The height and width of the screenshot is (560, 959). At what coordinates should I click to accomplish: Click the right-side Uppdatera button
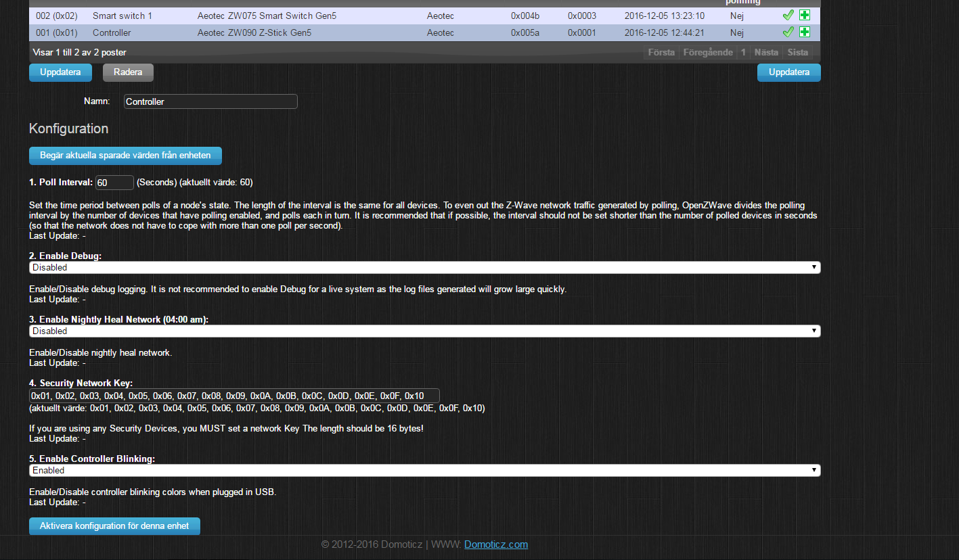[x=788, y=72]
